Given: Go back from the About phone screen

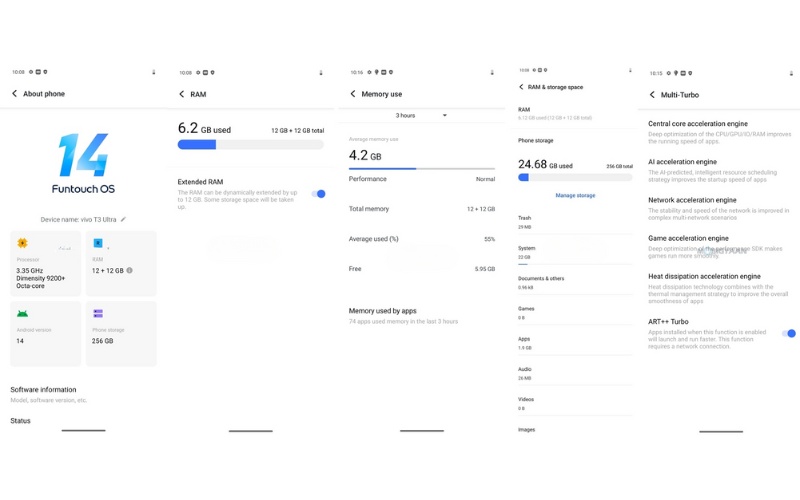Looking at the screenshot, I should click(15, 94).
